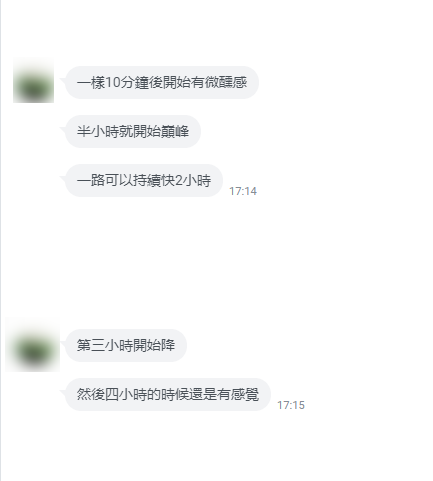Image resolution: width=433 pixels, height=481 pixels.
Task: Click the word 持續 in the third bubble
Action: pyautogui.click(x=147, y=180)
